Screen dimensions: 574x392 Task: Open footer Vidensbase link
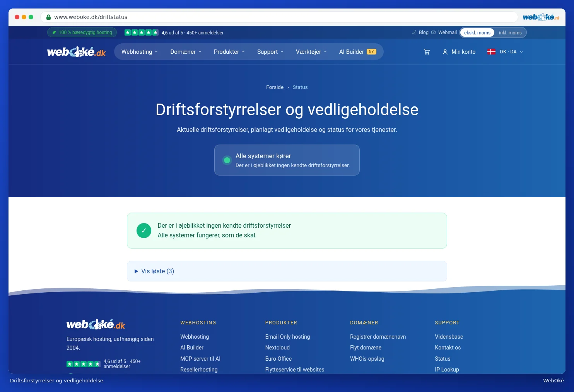point(449,337)
